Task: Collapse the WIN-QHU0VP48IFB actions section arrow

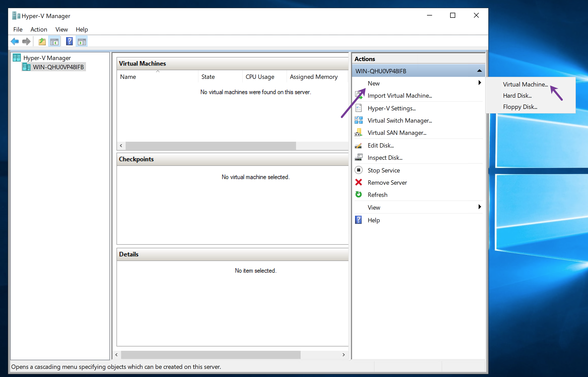Action: coord(479,71)
